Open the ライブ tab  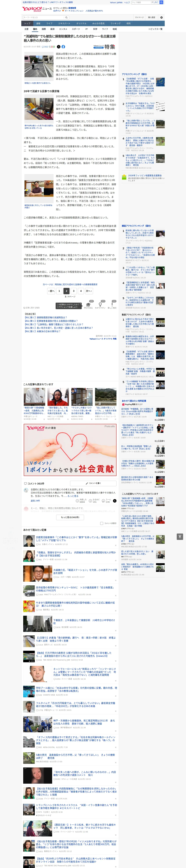click(49, 24)
